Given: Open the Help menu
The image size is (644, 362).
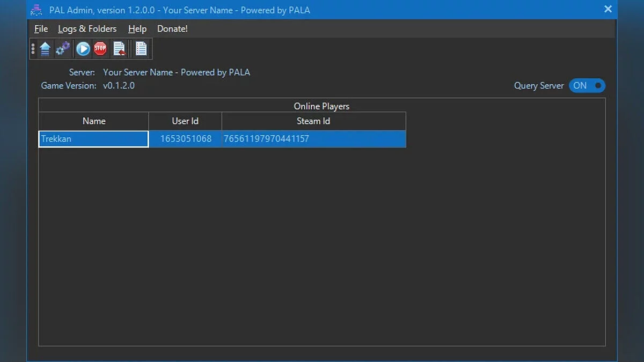Looking at the screenshot, I should click(137, 29).
